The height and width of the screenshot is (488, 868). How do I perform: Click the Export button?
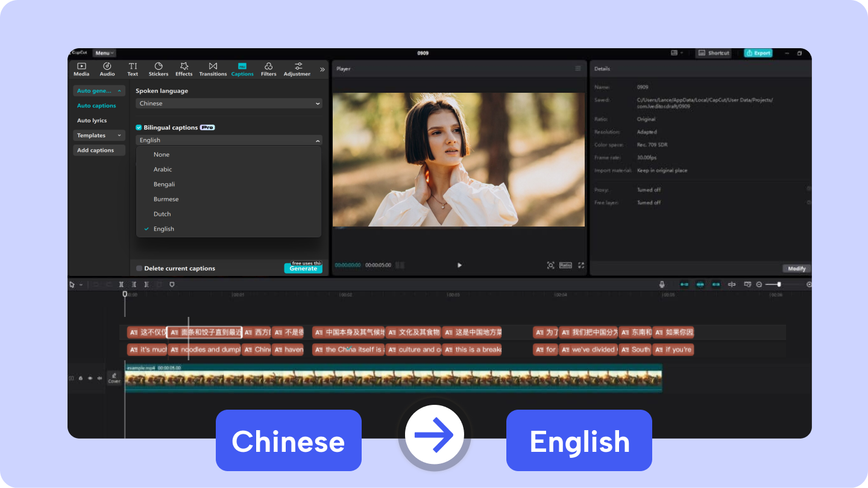[758, 53]
